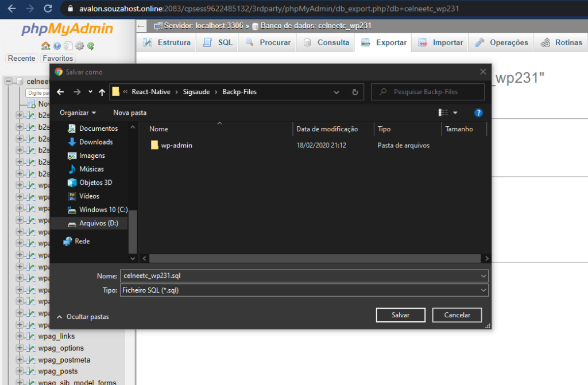Open Rede network location
The image size is (588, 385).
82,241
